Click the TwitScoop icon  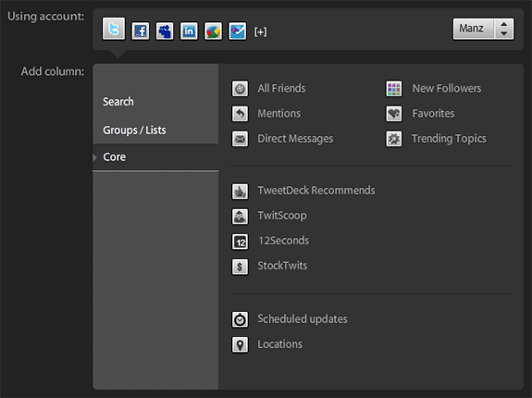240,217
